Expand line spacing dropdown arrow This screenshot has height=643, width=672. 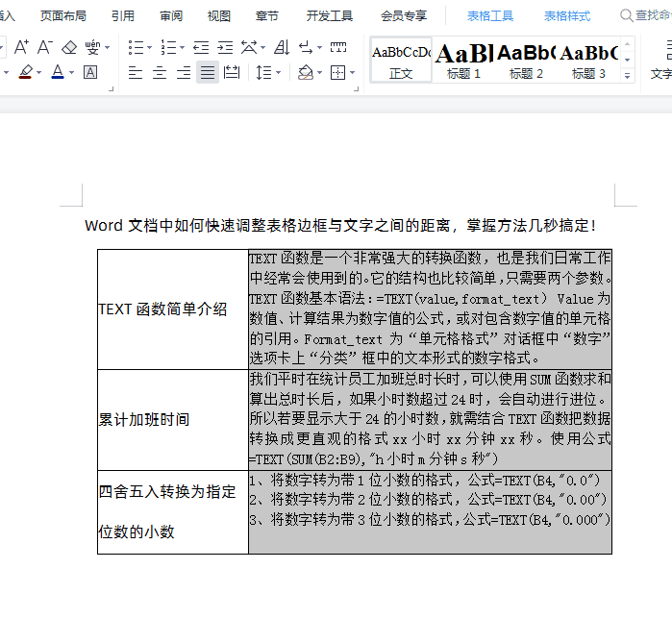tap(278, 72)
